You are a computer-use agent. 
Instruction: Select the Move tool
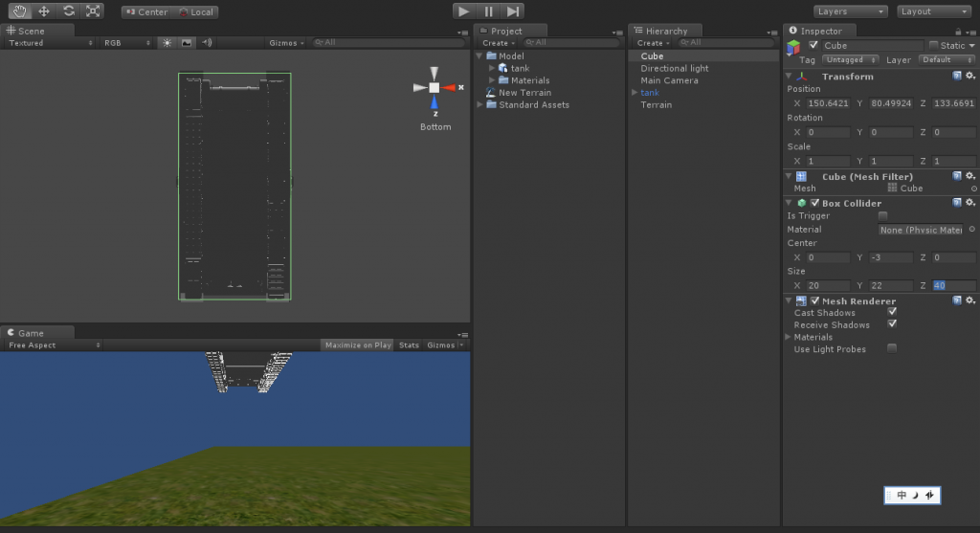[x=44, y=11]
